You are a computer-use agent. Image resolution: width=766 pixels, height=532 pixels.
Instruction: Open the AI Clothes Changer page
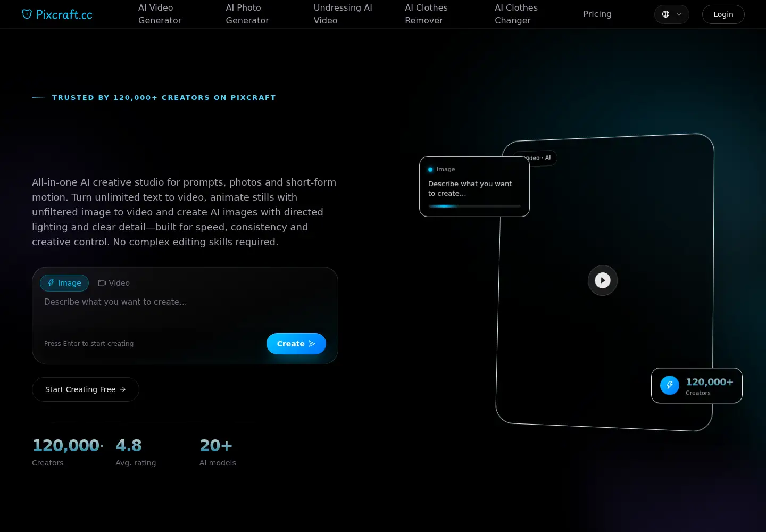tap(516, 14)
